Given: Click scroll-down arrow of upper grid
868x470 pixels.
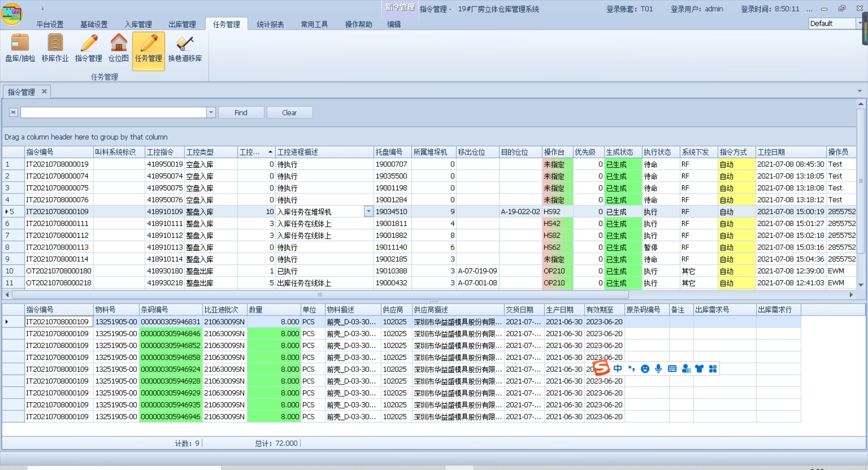Looking at the screenshot, I should pyautogui.click(x=861, y=285).
